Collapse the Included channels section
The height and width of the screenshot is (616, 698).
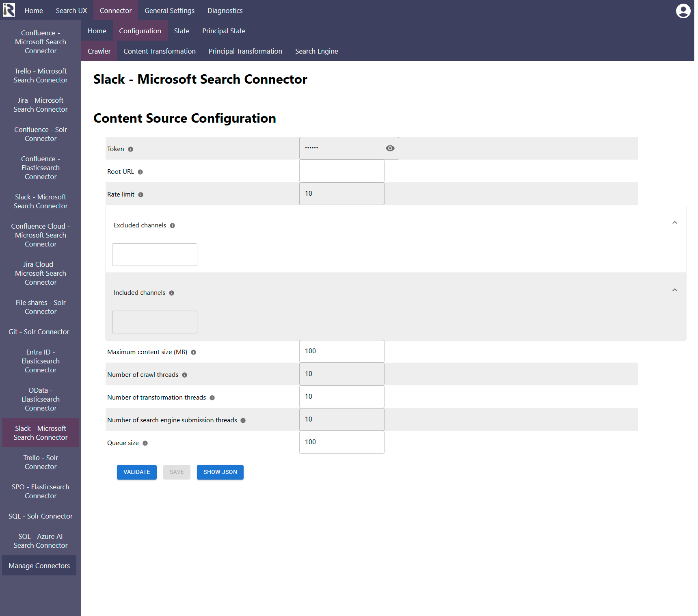coord(675,290)
